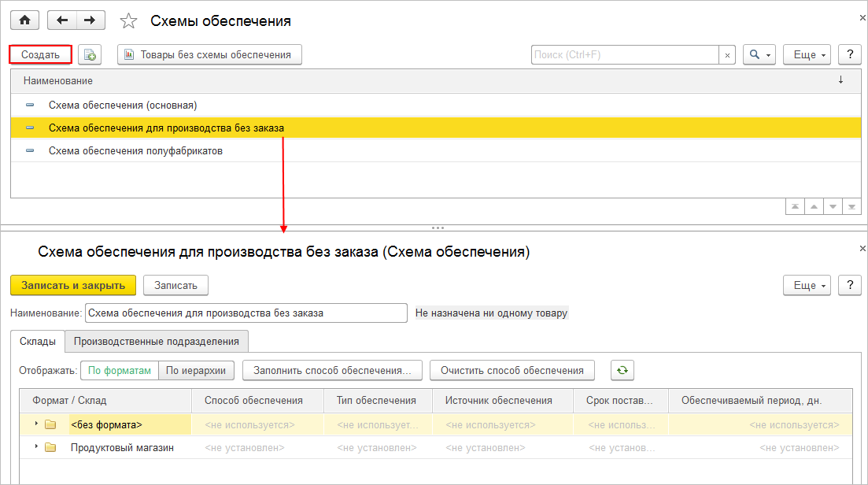The height and width of the screenshot is (485, 868).
Task: Expand the Продуктовый магазин folder row
Action: tap(36, 446)
